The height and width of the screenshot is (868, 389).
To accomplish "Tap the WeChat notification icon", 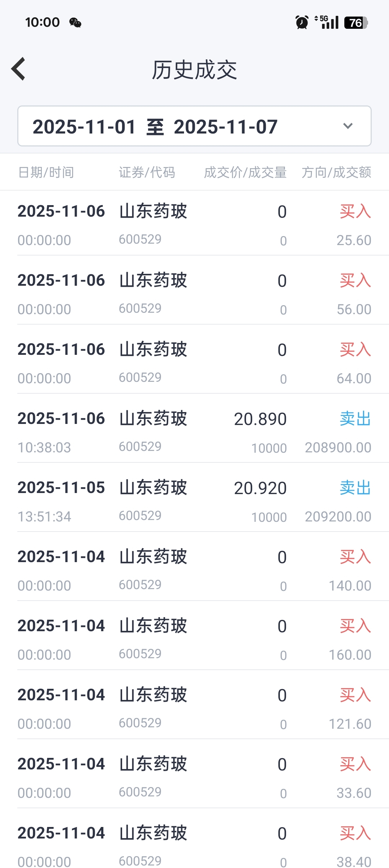I will [x=75, y=23].
